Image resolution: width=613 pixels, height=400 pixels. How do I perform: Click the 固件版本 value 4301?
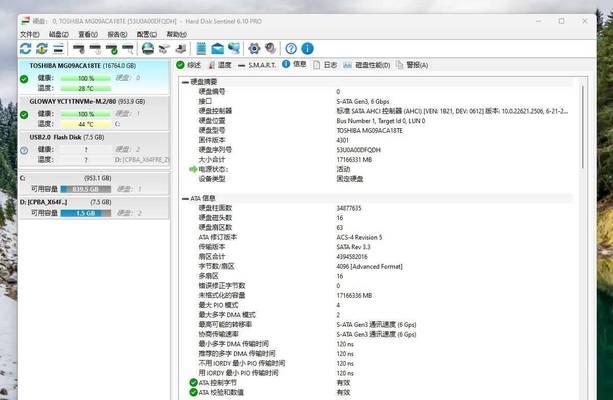tap(342, 140)
